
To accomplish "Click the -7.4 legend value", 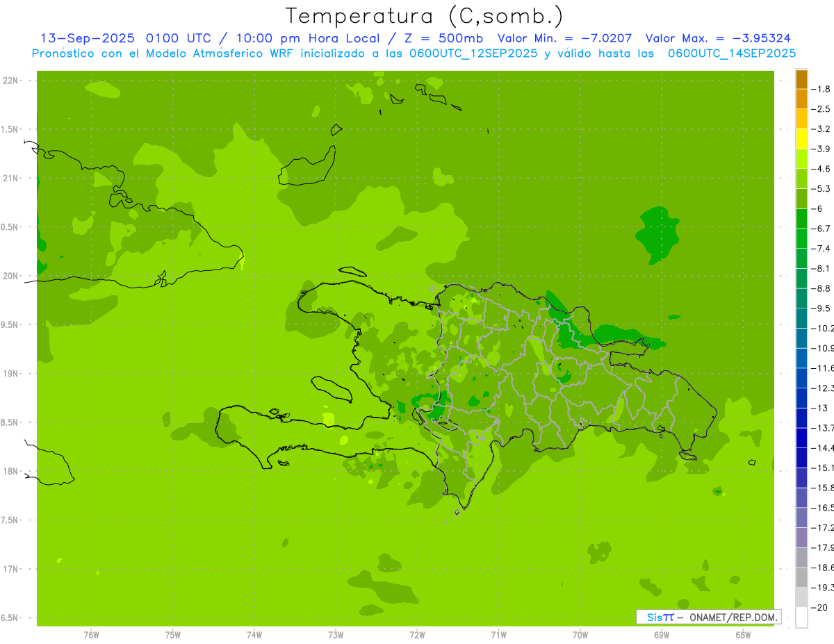I will [821, 248].
